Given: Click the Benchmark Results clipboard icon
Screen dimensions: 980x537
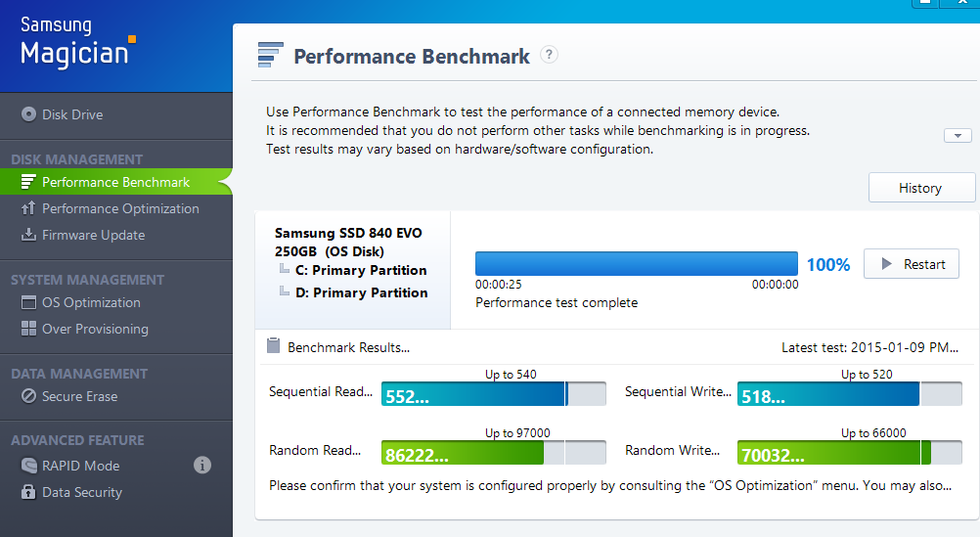Looking at the screenshot, I should pyautogui.click(x=274, y=346).
